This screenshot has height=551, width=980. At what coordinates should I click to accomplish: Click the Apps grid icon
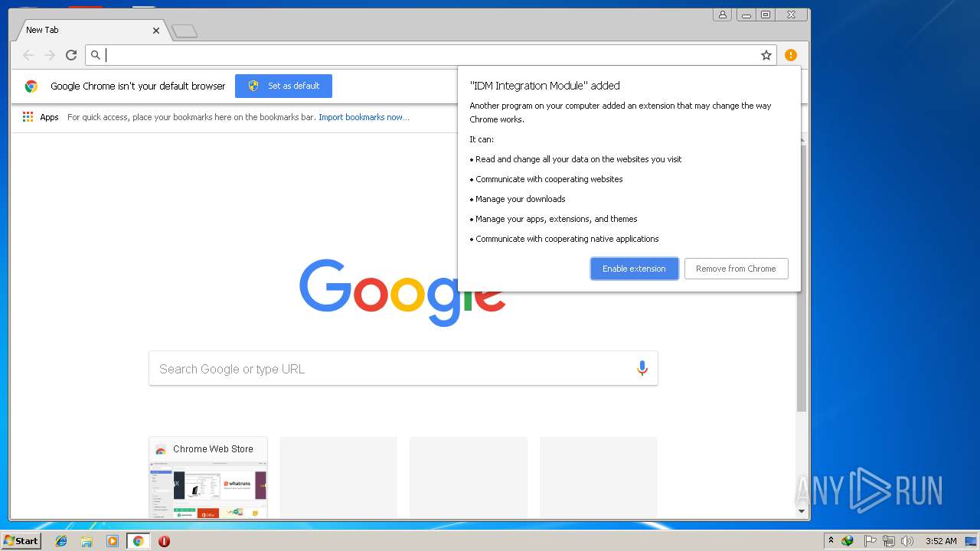click(x=28, y=117)
